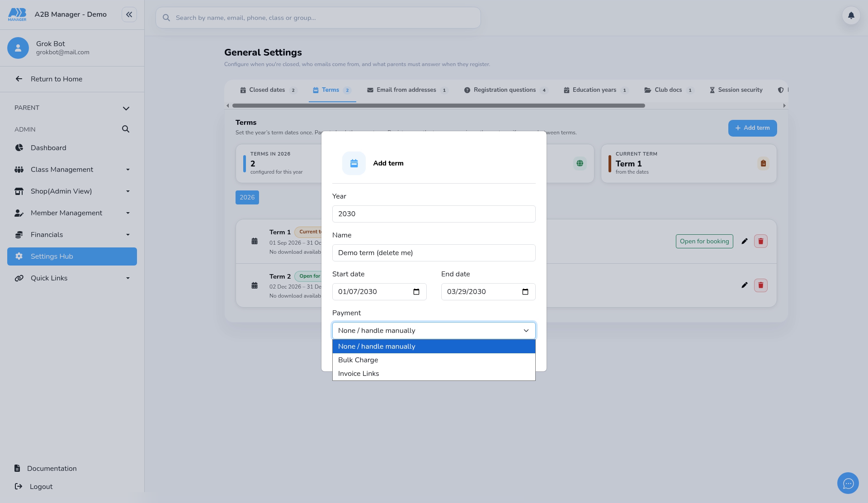Screen dimensions: 868x503
Task: Switch to Registration questions tab
Action: (x=505, y=90)
